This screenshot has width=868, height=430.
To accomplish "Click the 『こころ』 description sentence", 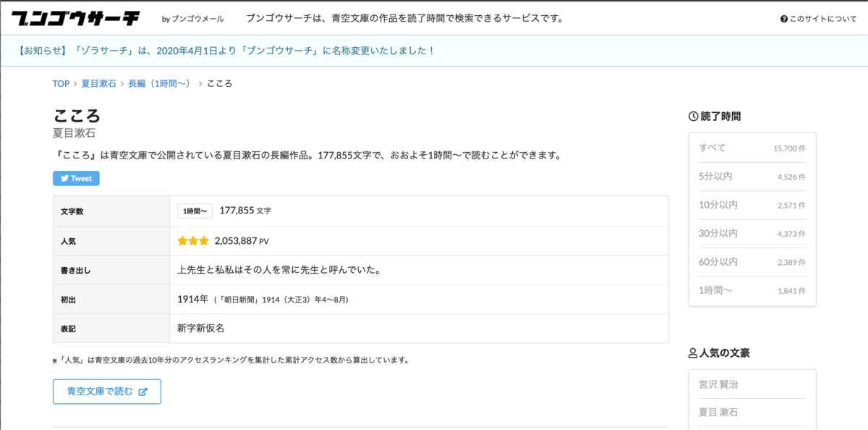I will 308,155.
